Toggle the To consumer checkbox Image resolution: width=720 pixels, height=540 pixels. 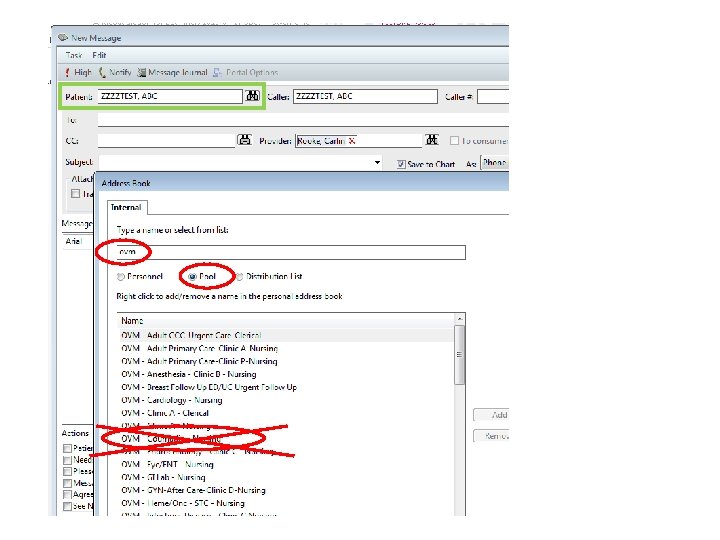[454, 141]
